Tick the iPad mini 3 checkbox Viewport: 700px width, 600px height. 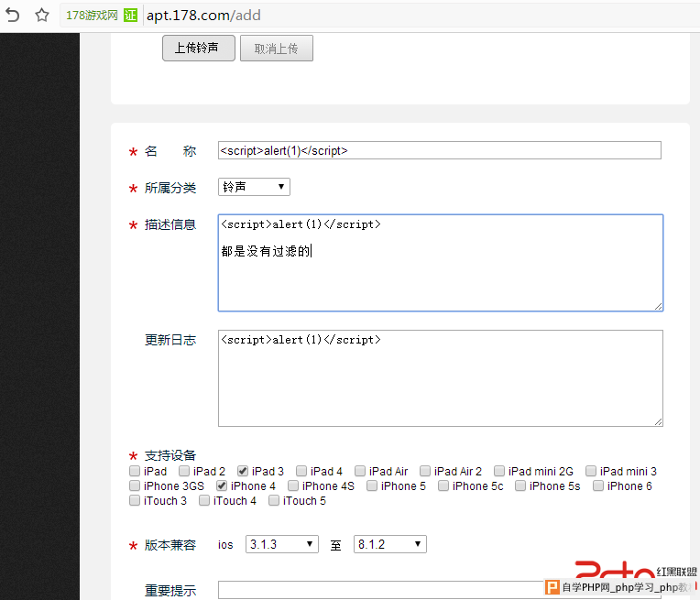point(591,471)
